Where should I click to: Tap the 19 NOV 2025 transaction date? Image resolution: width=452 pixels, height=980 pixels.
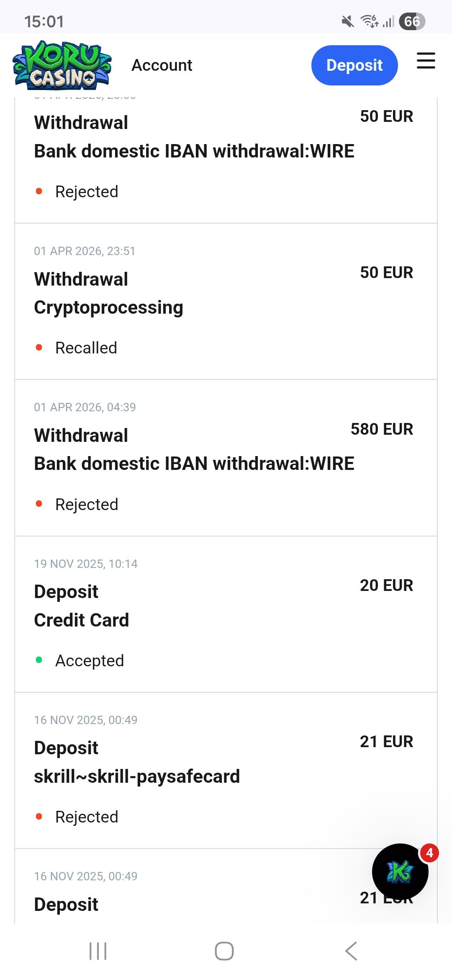[85, 564]
